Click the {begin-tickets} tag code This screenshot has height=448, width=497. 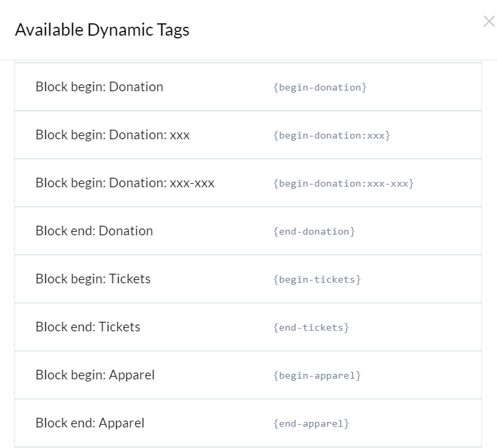tap(316, 279)
